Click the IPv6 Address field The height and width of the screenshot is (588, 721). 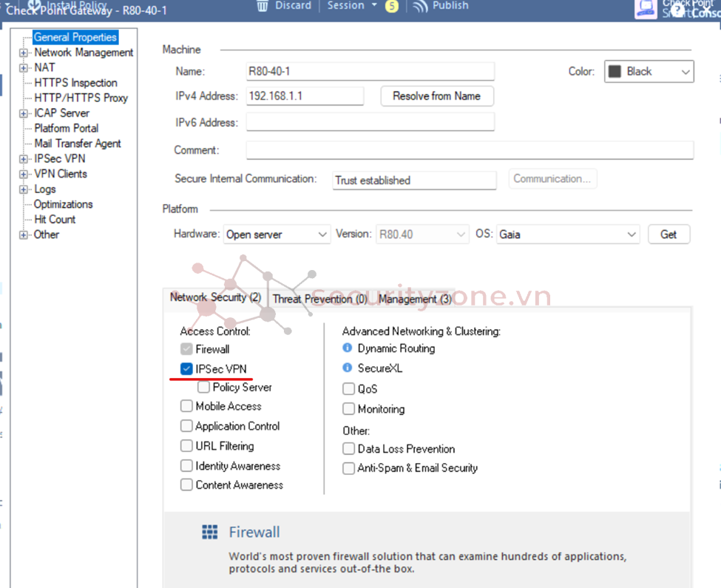point(370,122)
